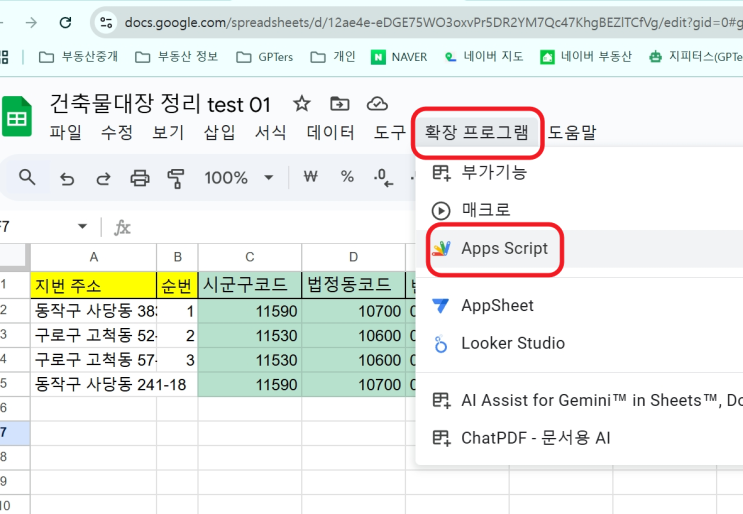Select AppSheet in extensions menu
The height and width of the screenshot is (514, 743).
pyautogui.click(x=497, y=305)
